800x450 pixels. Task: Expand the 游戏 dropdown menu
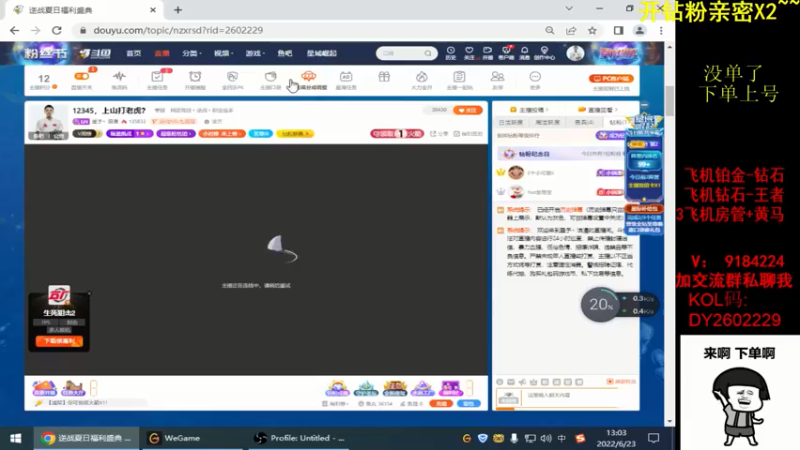pyautogui.click(x=255, y=53)
